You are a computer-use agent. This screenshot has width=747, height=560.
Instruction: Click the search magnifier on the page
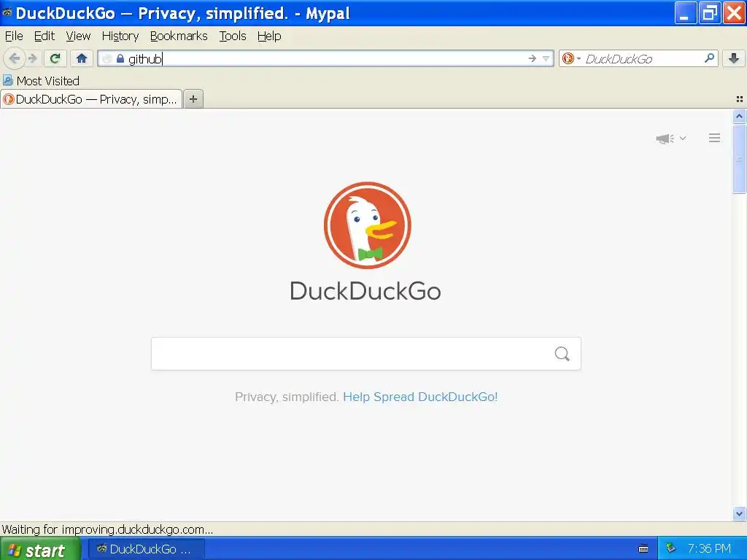point(562,354)
